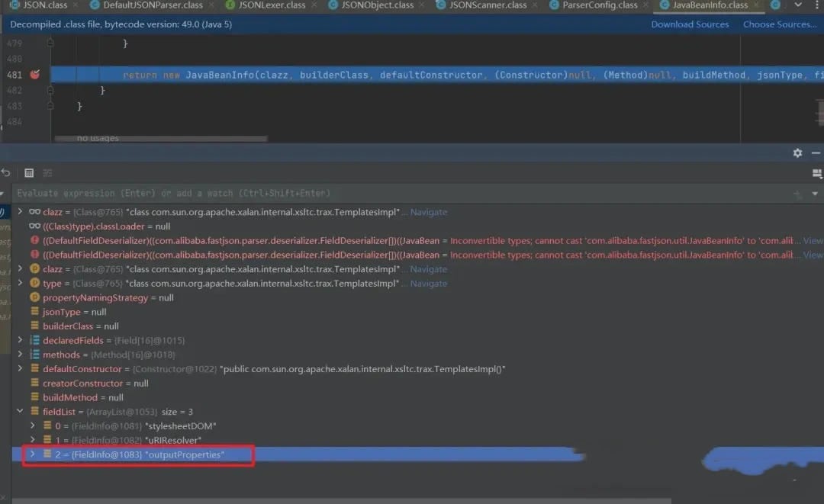824x504 pixels.
Task: Hide the debugger tool window
Action: [816, 152]
